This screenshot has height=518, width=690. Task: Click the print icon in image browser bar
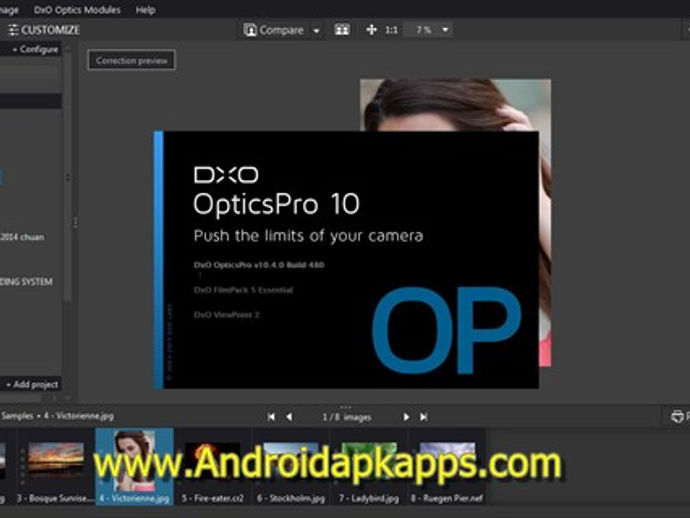677,416
